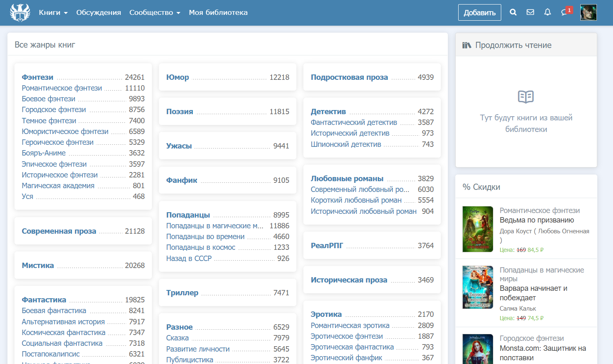Open Любовные романы genre
This screenshot has width=613, height=364.
click(347, 179)
